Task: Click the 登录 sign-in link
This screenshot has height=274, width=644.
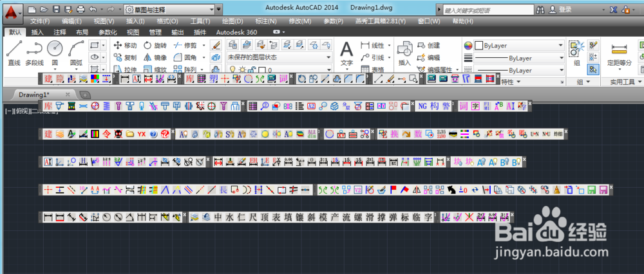Action: pyautogui.click(x=565, y=9)
